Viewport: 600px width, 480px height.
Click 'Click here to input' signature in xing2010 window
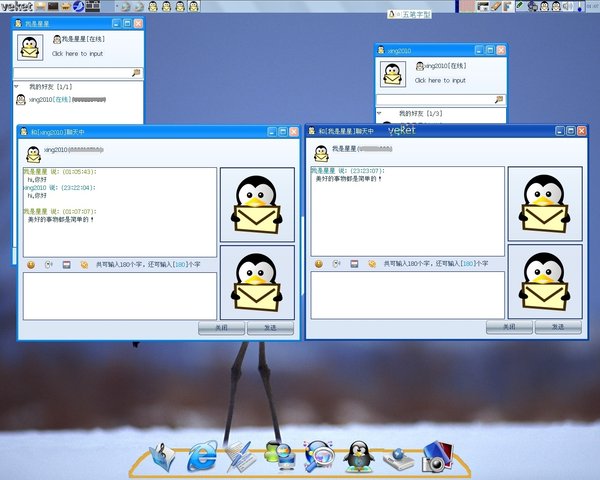point(440,80)
